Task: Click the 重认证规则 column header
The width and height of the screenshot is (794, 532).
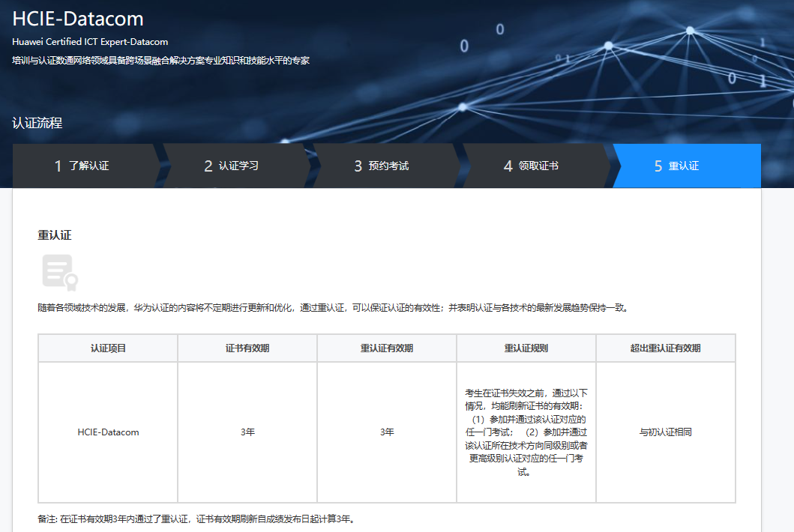Action: (526, 348)
